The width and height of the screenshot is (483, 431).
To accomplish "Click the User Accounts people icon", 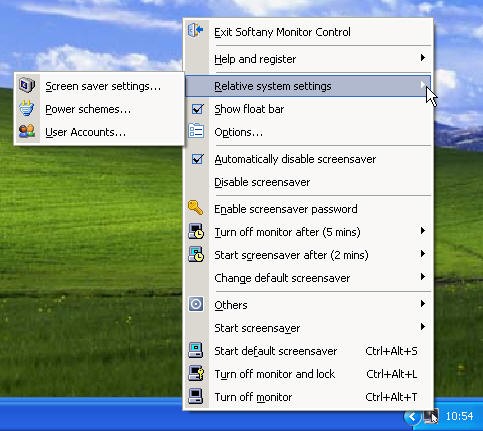I will tap(27, 131).
